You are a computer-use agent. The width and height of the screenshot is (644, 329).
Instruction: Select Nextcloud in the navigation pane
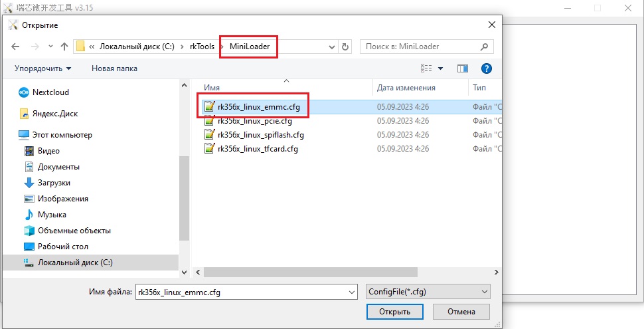[50, 92]
